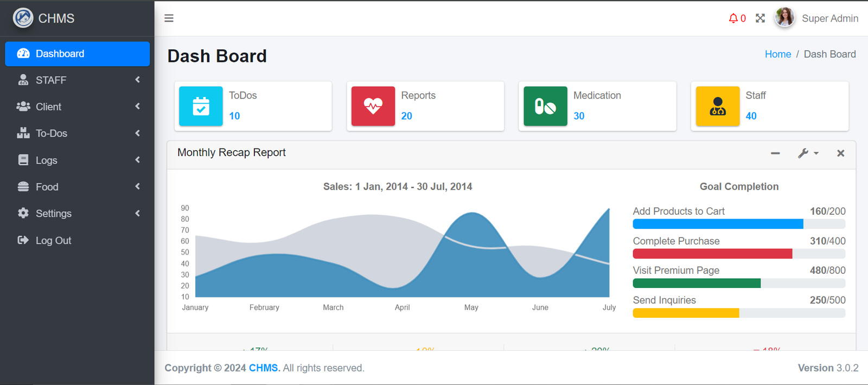Toggle fullscreen with the expand arrows icon

[760, 18]
